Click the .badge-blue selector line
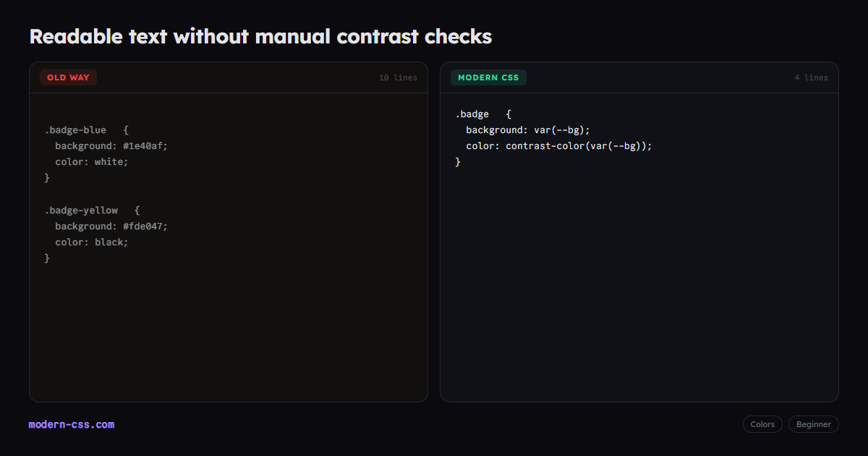This screenshot has height=456, width=868. (86, 130)
